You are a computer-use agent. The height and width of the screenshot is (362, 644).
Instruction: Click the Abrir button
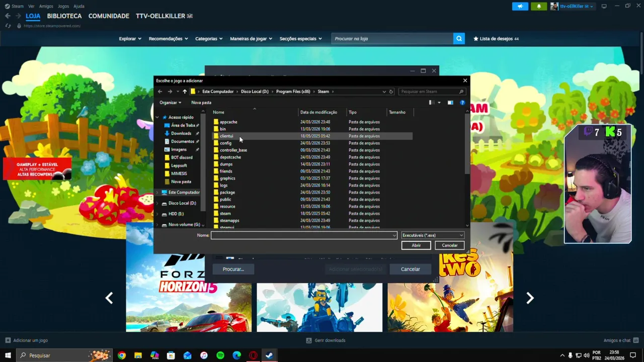point(416,245)
